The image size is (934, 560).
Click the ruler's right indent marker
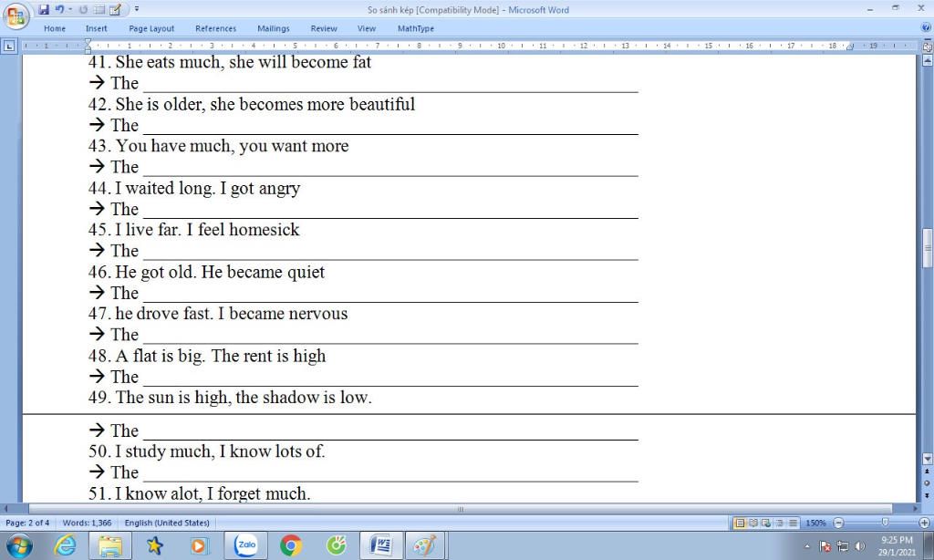849,47
